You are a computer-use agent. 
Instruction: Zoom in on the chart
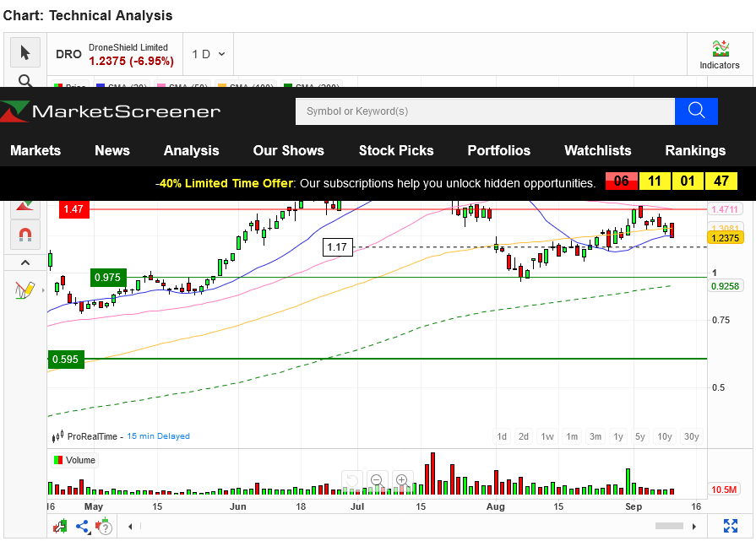click(402, 480)
